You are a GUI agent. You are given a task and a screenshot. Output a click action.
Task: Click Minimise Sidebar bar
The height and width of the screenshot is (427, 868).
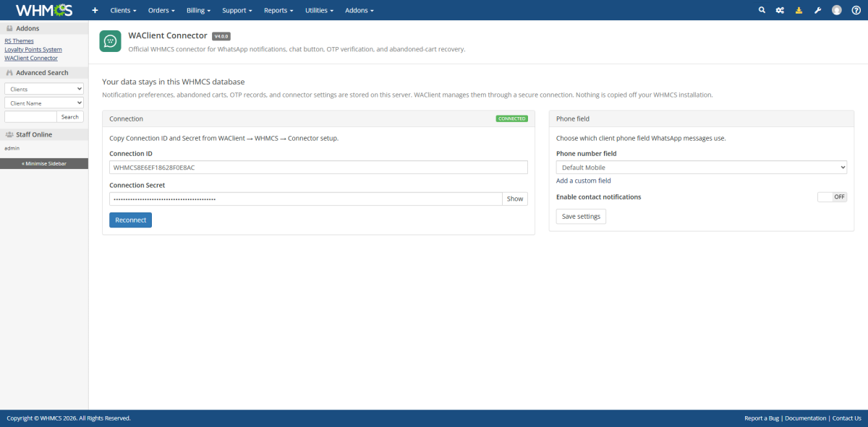(44, 163)
